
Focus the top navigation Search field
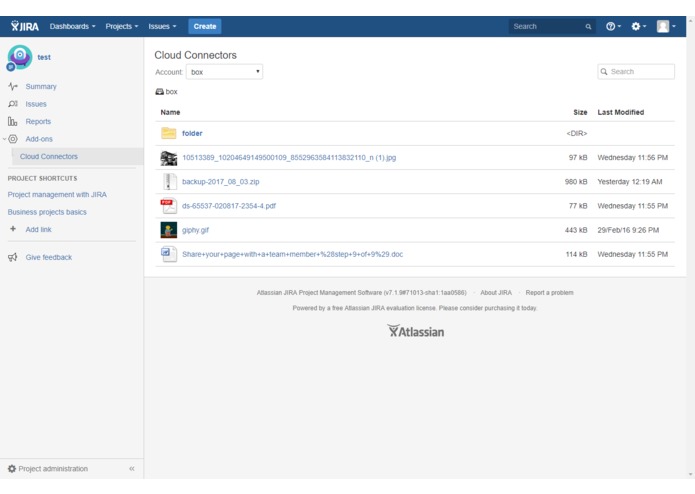552,27
